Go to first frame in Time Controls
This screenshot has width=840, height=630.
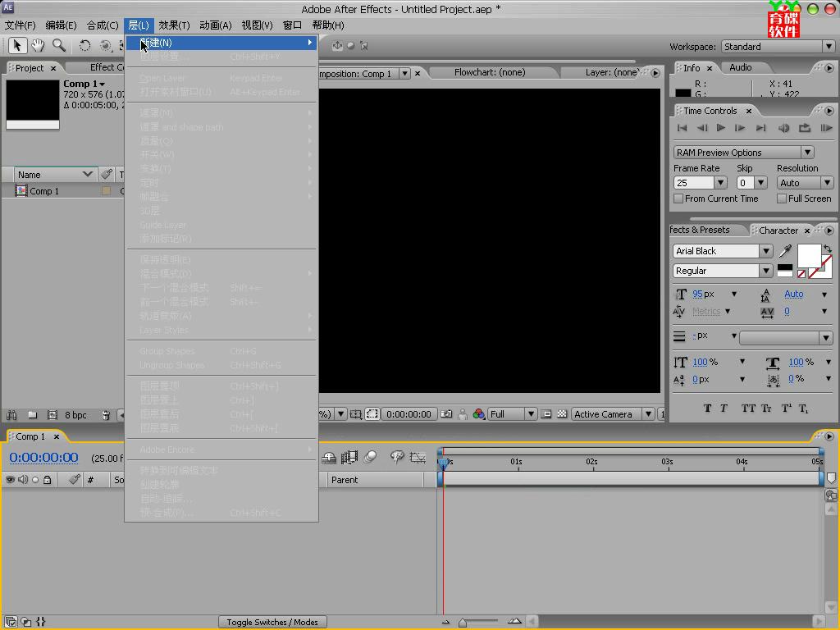pos(682,128)
